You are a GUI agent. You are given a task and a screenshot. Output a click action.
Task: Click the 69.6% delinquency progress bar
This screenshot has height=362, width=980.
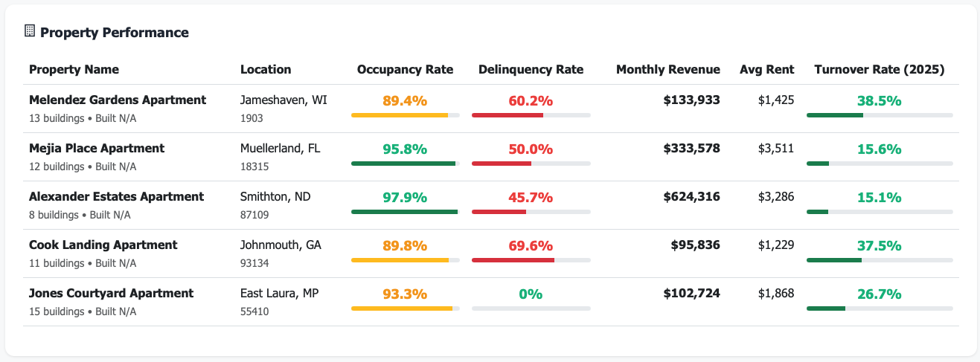click(531, 260)
